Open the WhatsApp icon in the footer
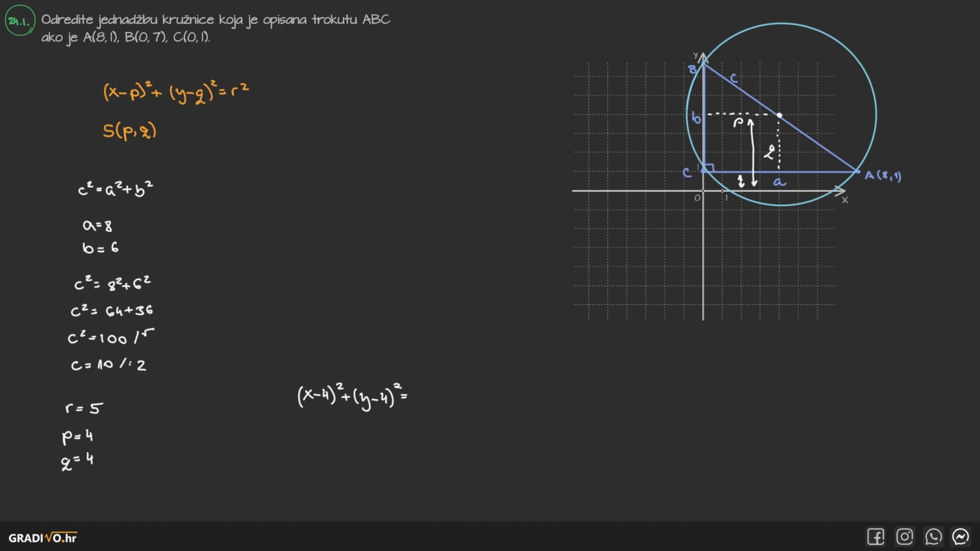The image size is (980, 551). coord(933,537)
